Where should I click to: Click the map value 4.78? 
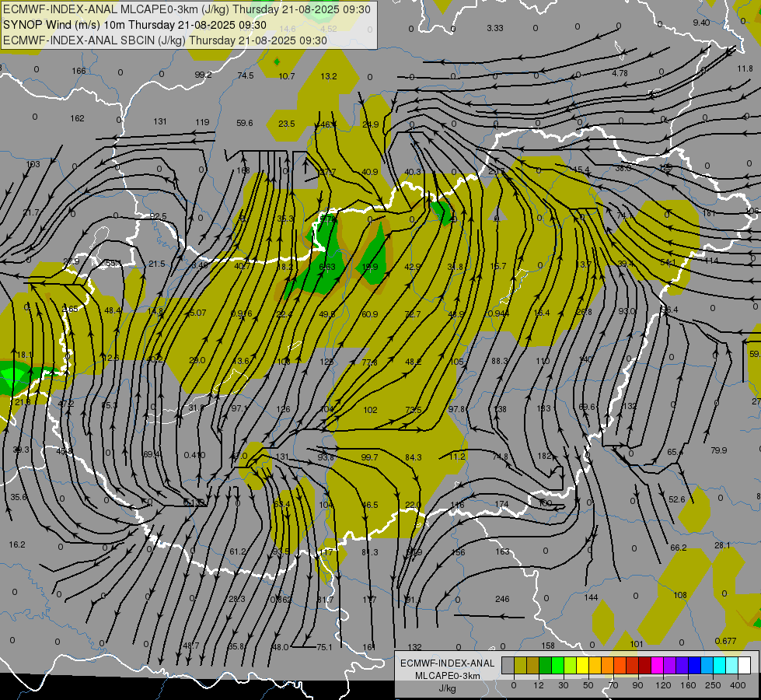(x=620, y=73)
